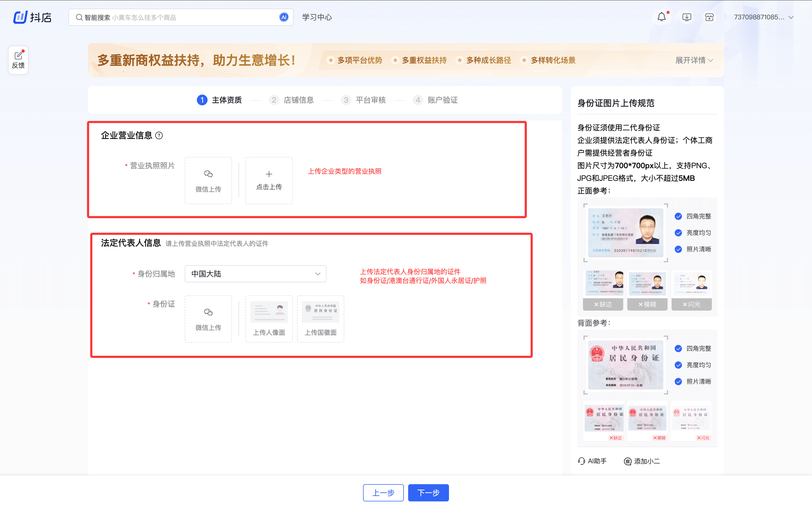This screenshot has width=812, height=510.
Task: Click the download center icon
Action: click(x=686, y=17)
